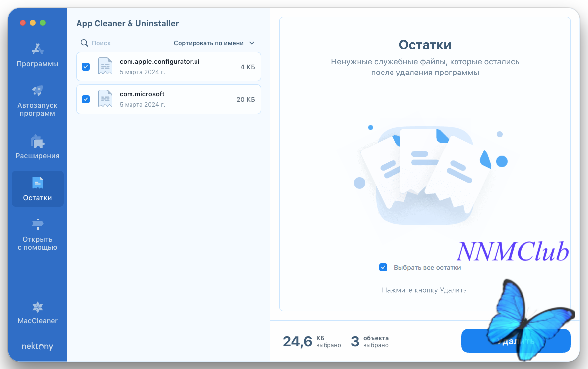Click the nektony logo

pos(38,346)
